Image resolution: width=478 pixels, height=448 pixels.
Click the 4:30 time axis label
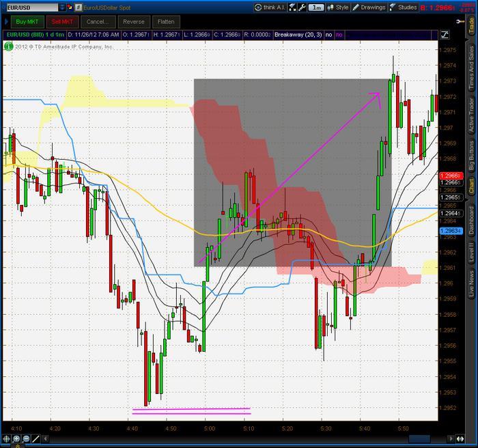point(94,428)
